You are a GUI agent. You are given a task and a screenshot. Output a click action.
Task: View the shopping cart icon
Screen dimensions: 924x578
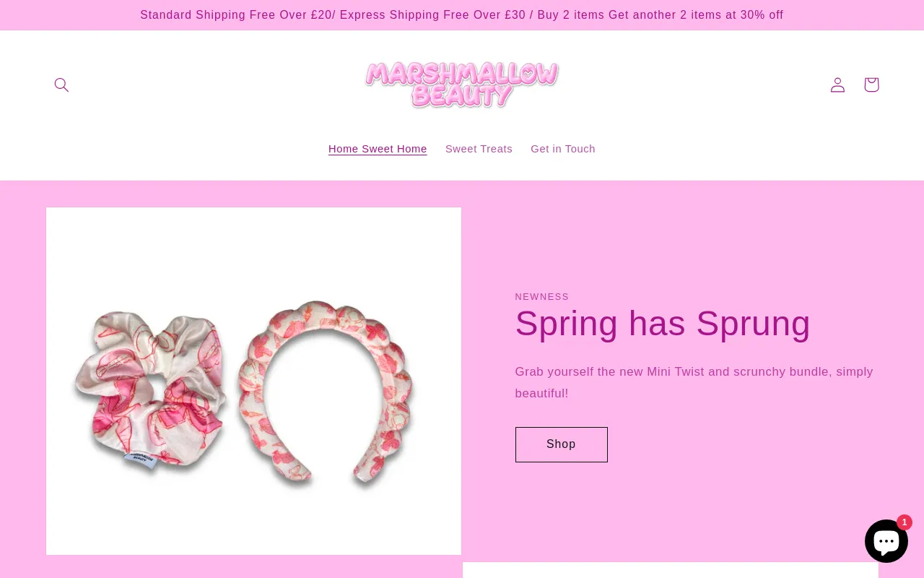(871, 85)
